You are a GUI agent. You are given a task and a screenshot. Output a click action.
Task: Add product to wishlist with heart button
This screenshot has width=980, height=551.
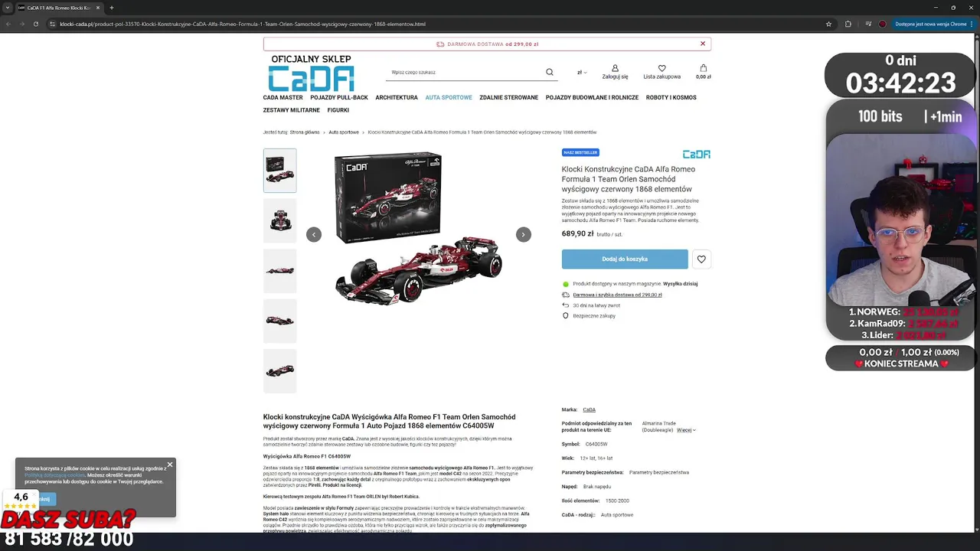[x=701, y=259]
